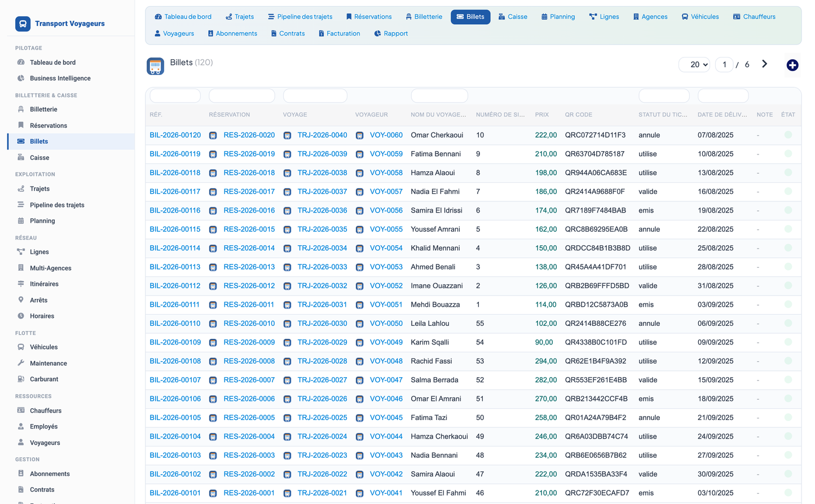
Task: Click voyager icon next to VOY-0055
Action: point(359,229)
